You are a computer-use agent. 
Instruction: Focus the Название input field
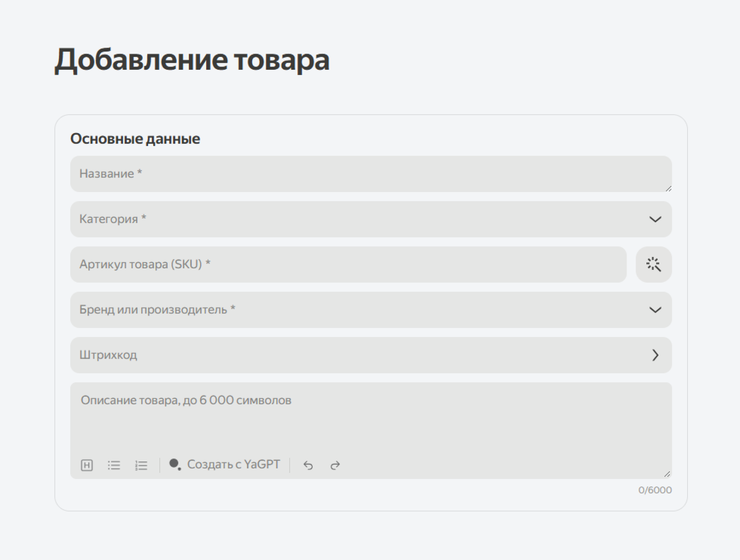[363, 174]
